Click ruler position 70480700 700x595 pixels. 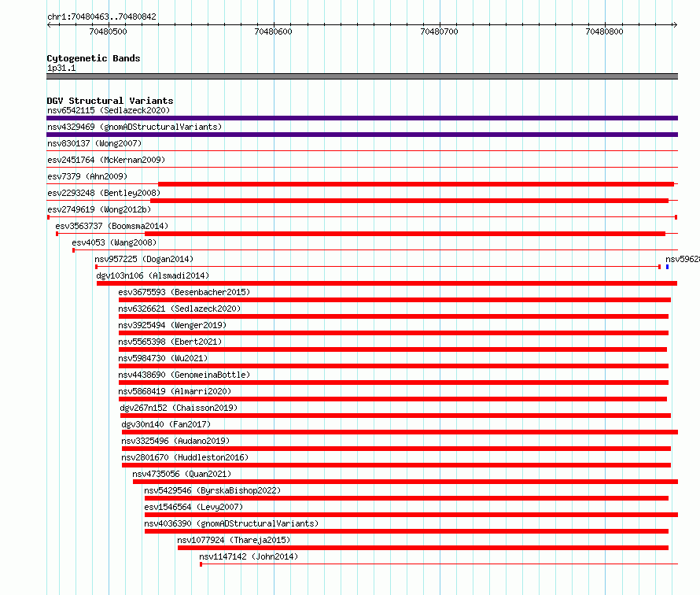coord(440,31)
